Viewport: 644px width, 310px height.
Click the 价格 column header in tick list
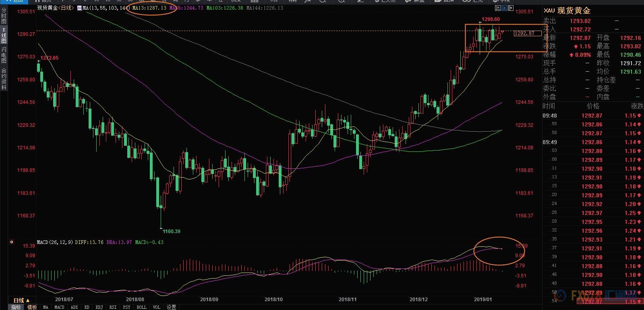coord(593,106)
